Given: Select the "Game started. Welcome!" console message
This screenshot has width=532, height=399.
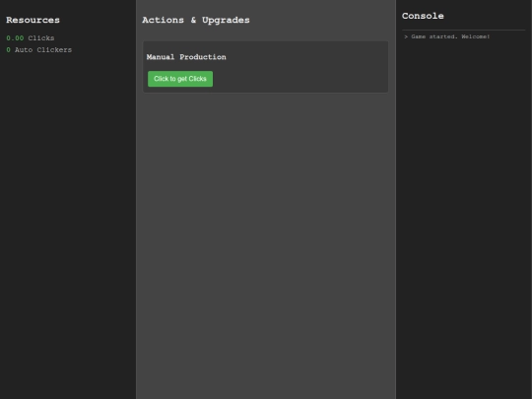Looking at the screenshot, I should coord(447,36).
